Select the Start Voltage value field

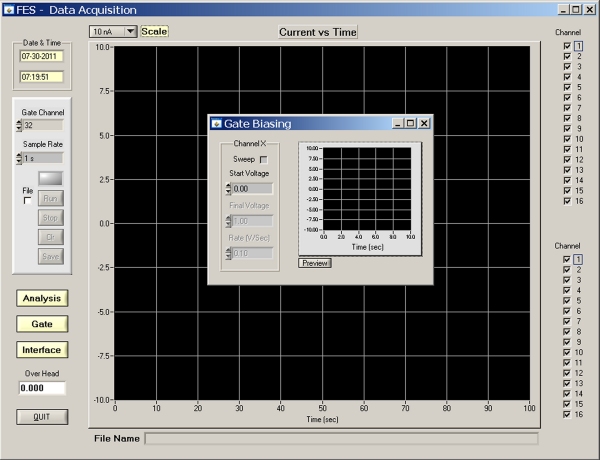tap(252, 188)
